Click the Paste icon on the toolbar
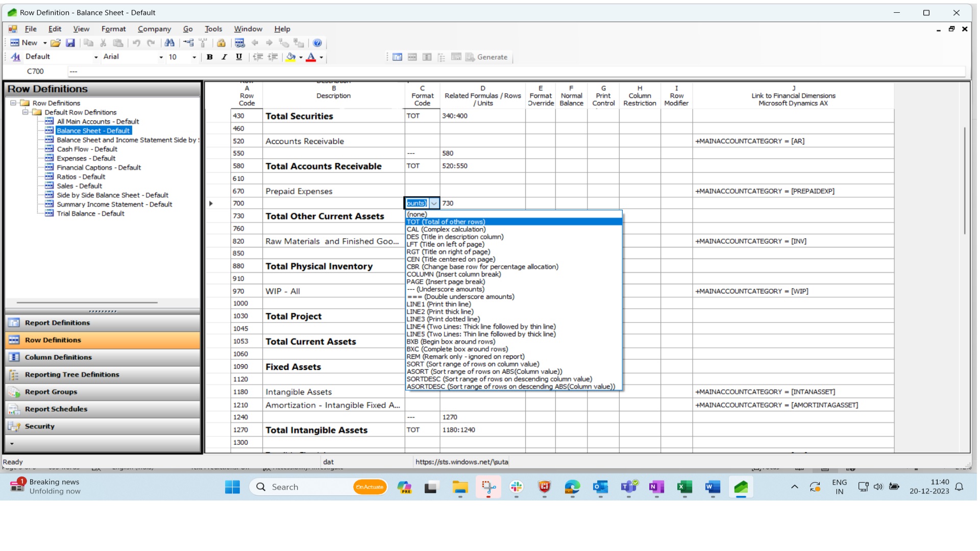 118,43
